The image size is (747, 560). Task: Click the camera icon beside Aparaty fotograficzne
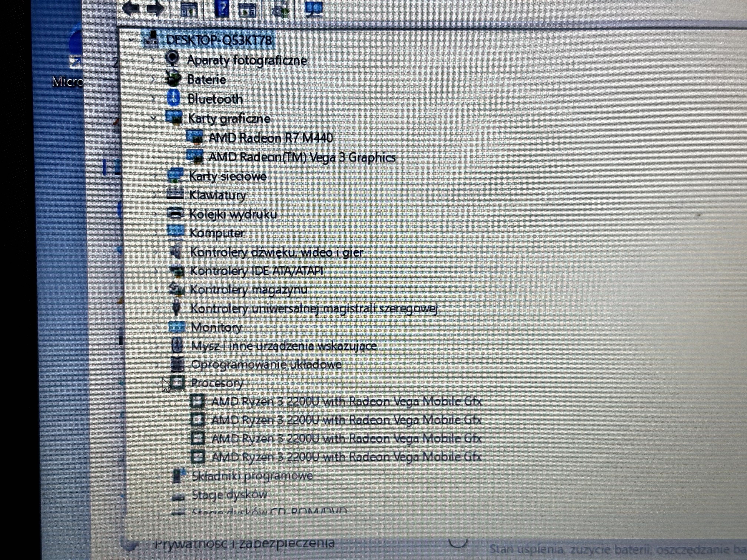[x=172, y=59]
